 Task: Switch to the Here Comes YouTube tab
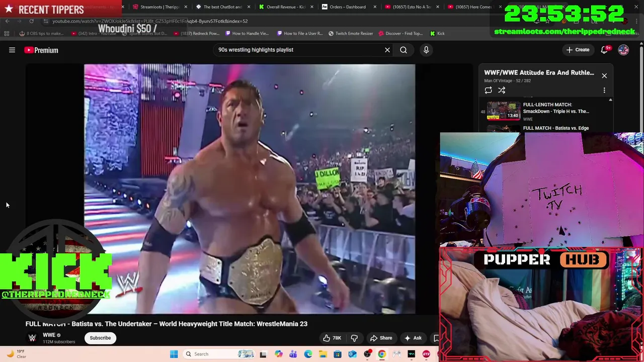click(474, 7)
